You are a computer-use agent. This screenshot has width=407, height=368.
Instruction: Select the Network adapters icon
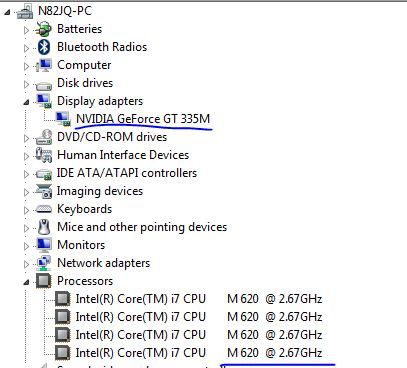(x=44, y=263)
